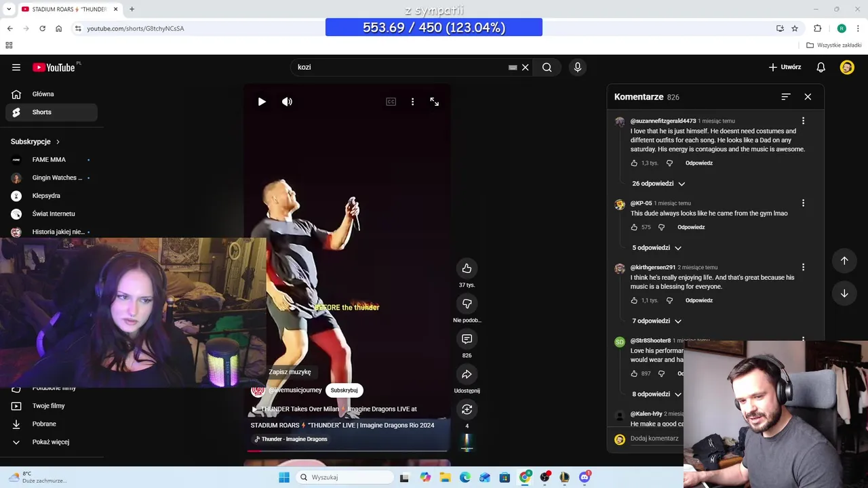
Task: Open Windows Start menu
Action: (x=284, y=477)
